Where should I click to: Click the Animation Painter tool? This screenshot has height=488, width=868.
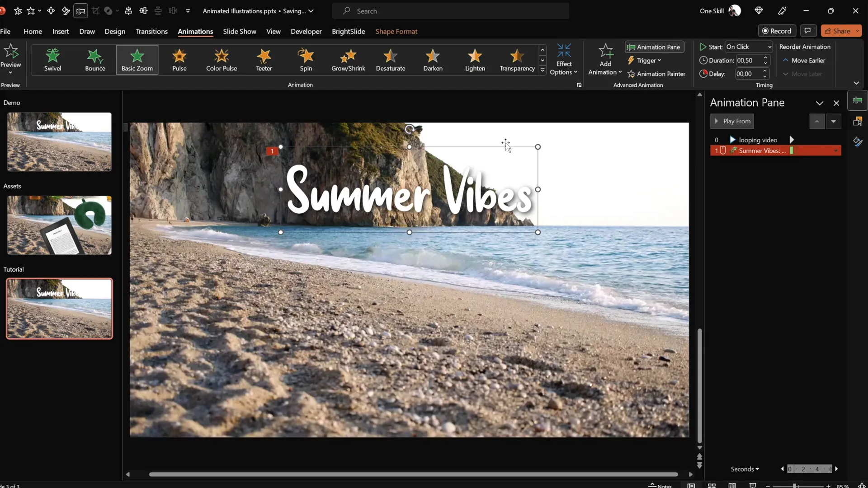click(x=656, y=74)
